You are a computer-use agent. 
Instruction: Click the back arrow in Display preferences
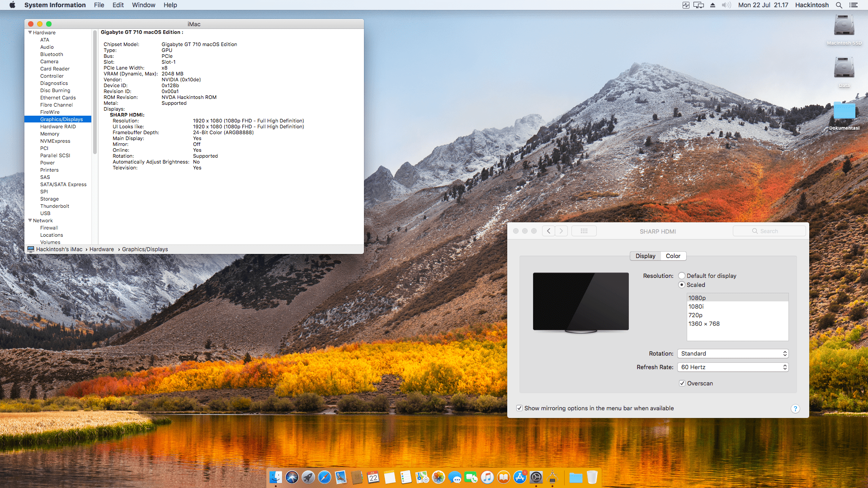pyautogui.click(x=548, y=231)
